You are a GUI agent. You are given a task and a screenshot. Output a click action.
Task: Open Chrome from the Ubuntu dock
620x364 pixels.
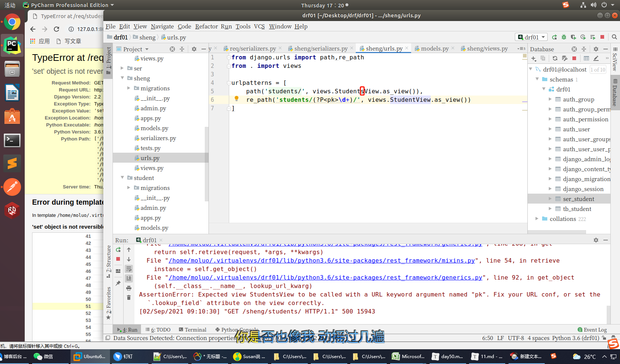(12, 22)
